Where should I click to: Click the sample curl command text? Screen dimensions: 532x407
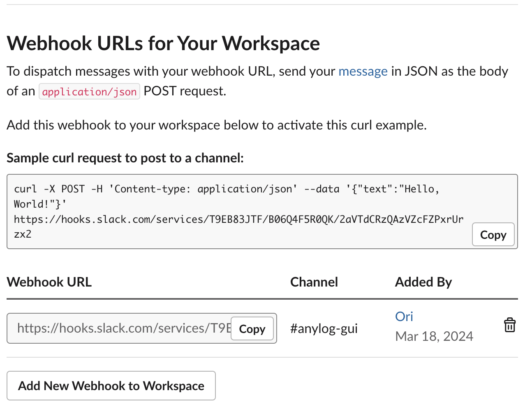238,211
